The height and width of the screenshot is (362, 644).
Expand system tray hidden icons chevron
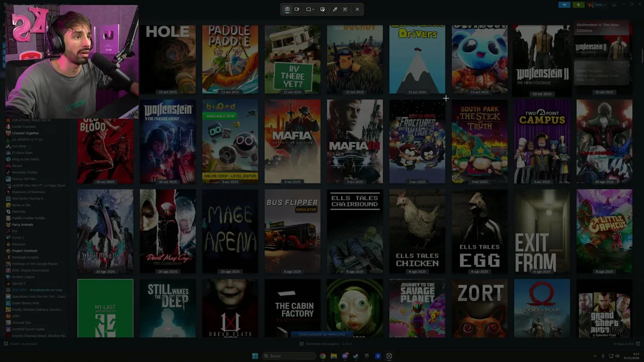pyautogui.click(x=595, y=356)
